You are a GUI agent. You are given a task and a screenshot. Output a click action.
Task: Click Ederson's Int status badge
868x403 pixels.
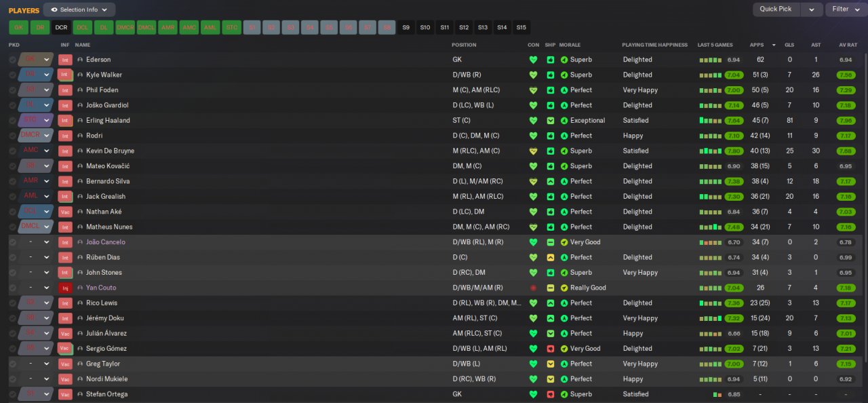[65, 60]
